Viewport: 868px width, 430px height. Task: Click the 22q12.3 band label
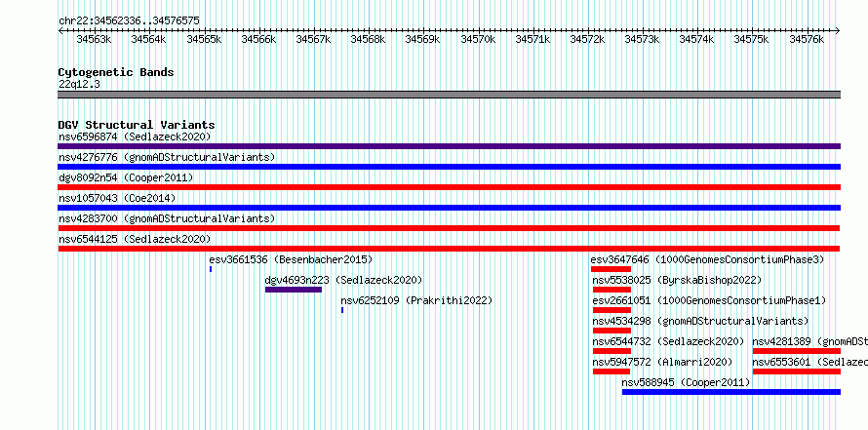click(79, 85)
